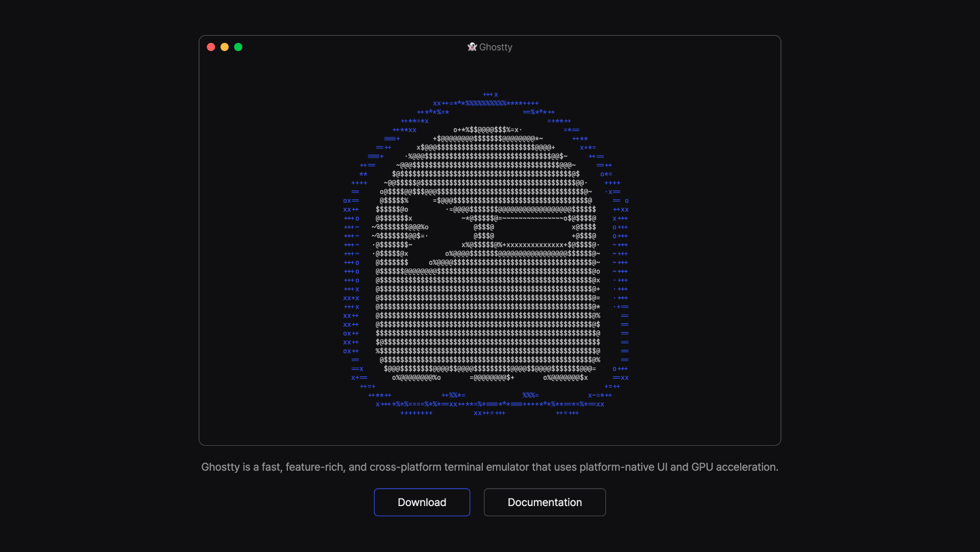Click the green zoom window dot
Screen dimensions: 980x552
tap(238, 47)
